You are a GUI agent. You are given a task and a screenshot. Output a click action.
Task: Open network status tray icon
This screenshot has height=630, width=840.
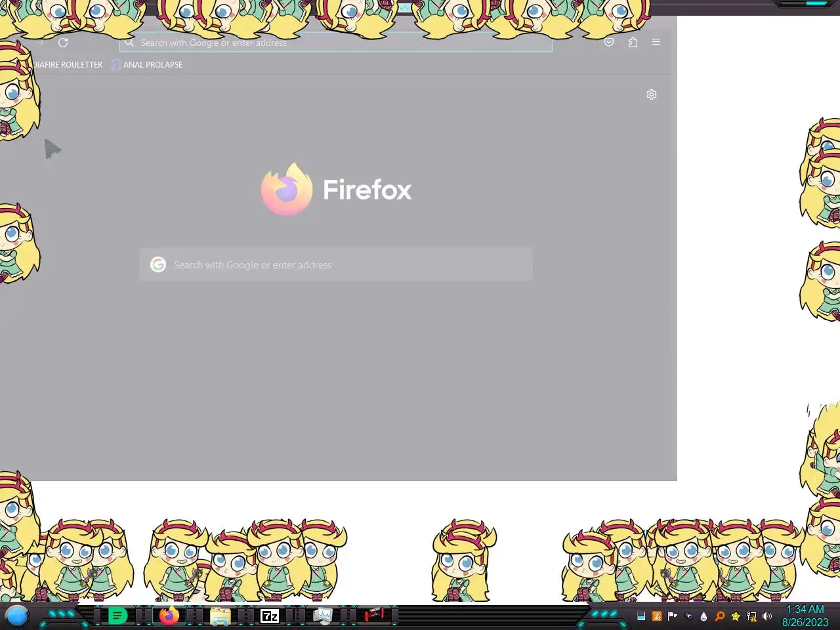click(x=751, y=616)
